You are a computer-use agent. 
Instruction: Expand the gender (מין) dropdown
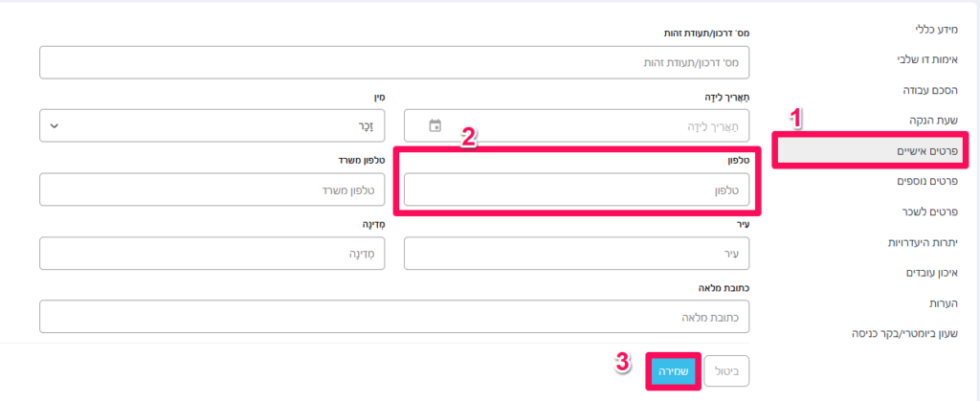tap(212, 125)
